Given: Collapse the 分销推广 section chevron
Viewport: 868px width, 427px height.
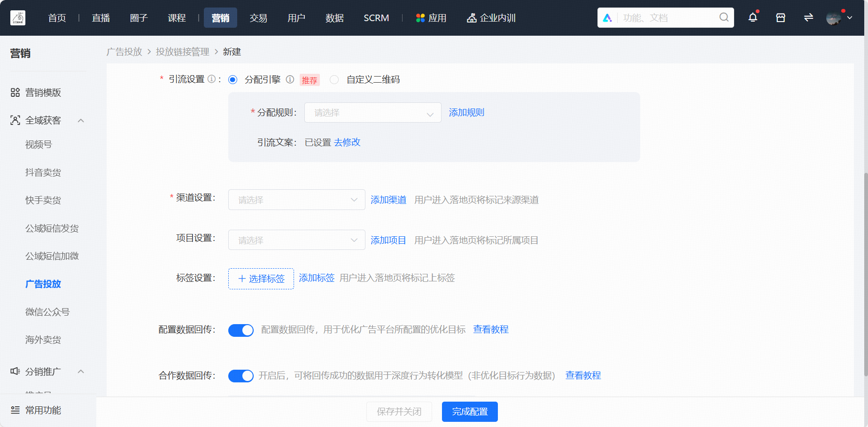Looking at the screenshot, I should pos(81,372).
